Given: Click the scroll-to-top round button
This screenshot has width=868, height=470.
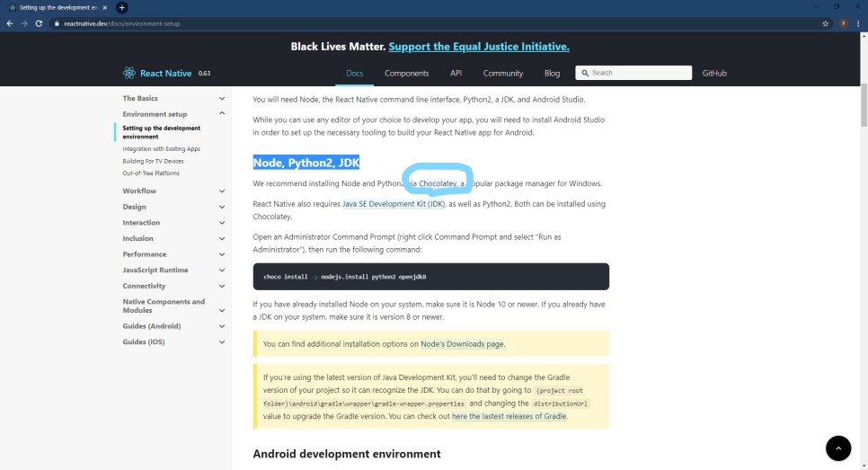Looking at the screenshot, I should coord(838,448).
